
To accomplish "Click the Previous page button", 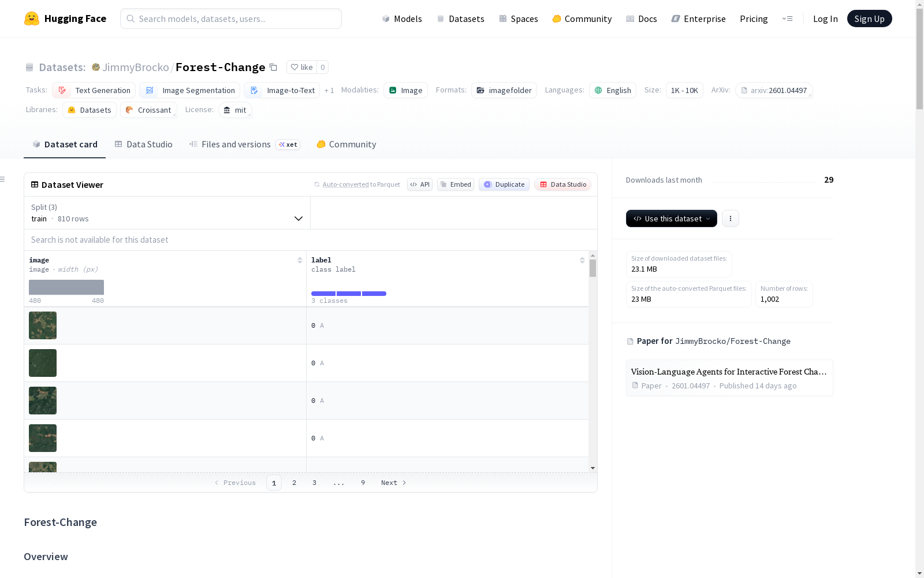I will click(235, 483).
